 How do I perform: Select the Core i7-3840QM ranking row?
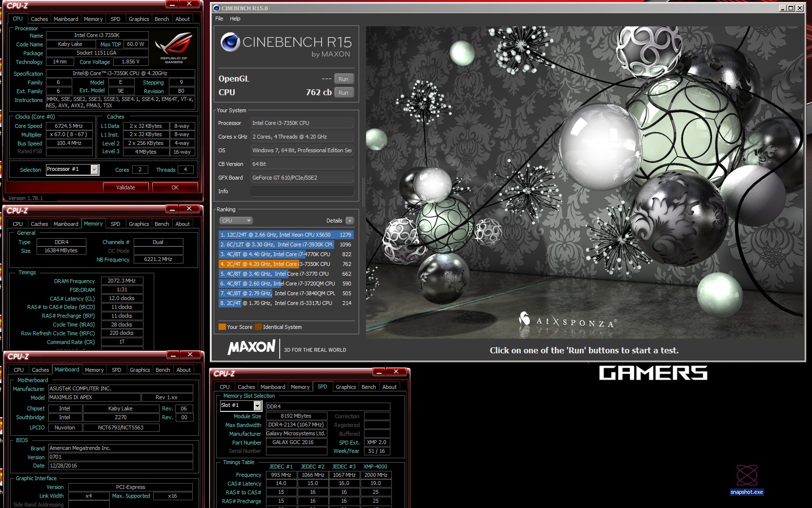point(286,293)
